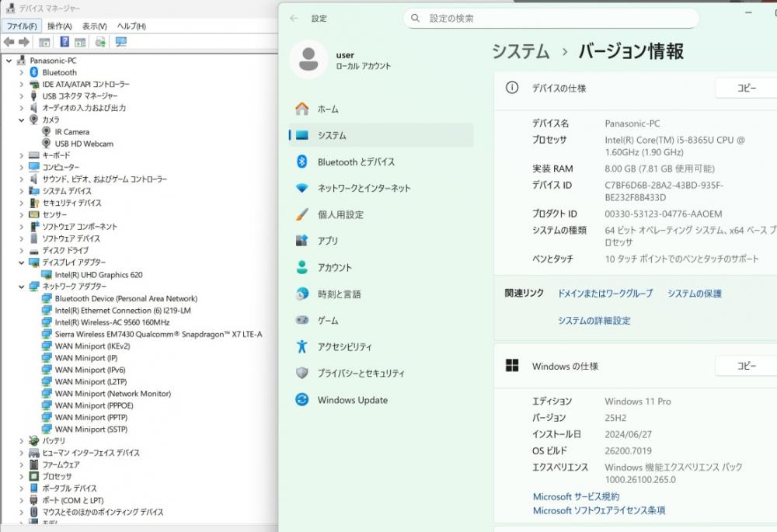Expand ポート (COM と LPT) node
777x532 pixels.
(21, 500)
